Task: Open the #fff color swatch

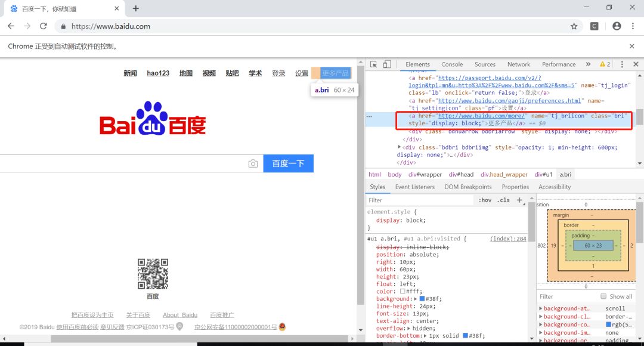Action: (403, 291)
